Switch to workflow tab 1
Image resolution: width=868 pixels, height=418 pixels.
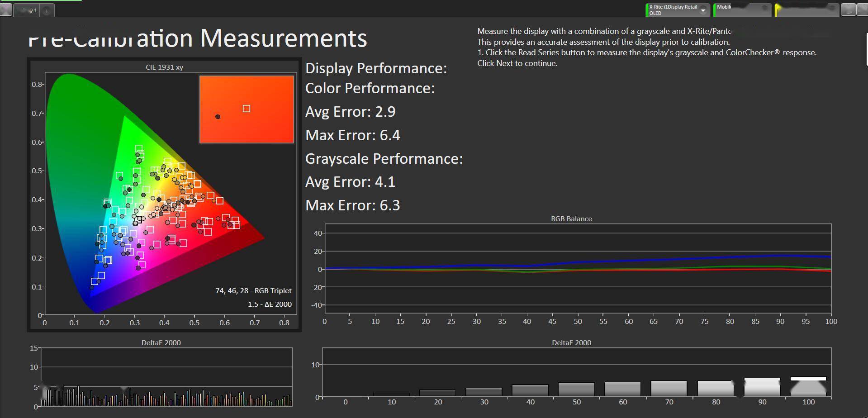coord(27,10)
